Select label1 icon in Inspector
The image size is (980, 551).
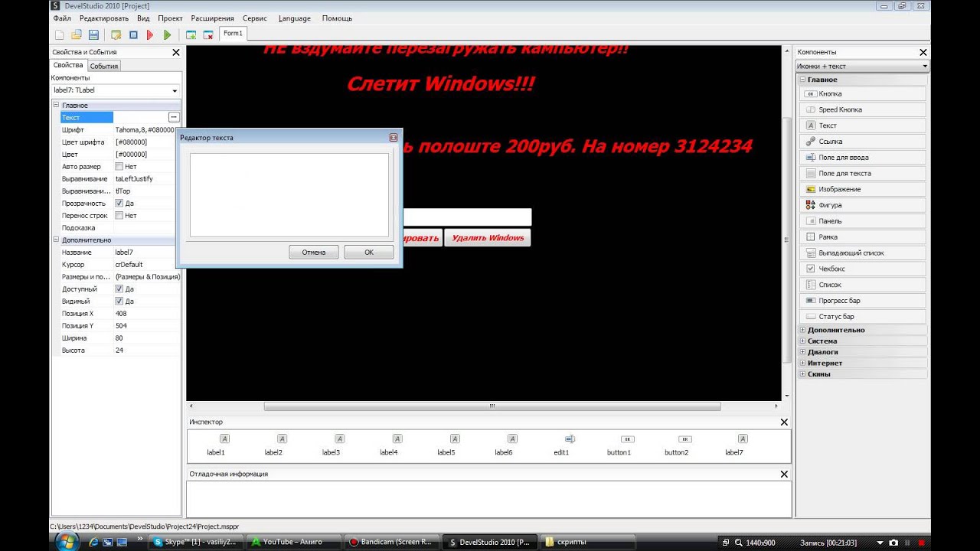[x=224, y=439]
